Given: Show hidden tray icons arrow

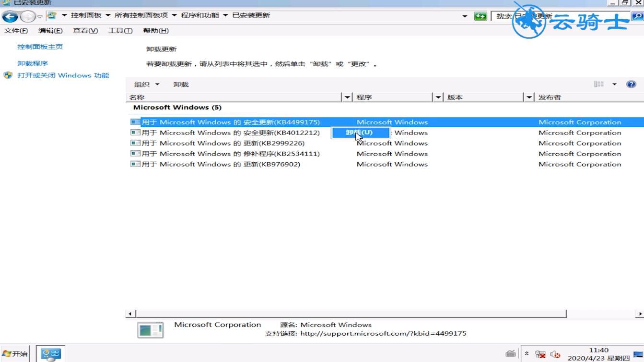Looking at the screenshot, I should 527,354.
